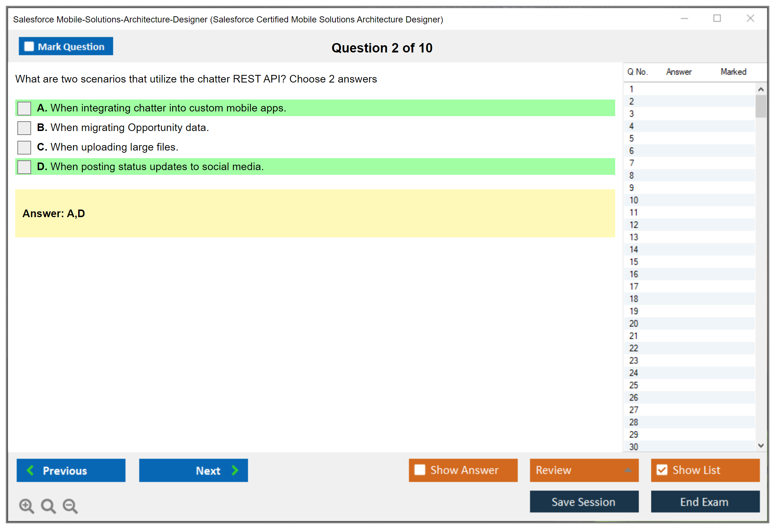
Task: Click the reset zoom magnifier icon
Action: [48, 506]
